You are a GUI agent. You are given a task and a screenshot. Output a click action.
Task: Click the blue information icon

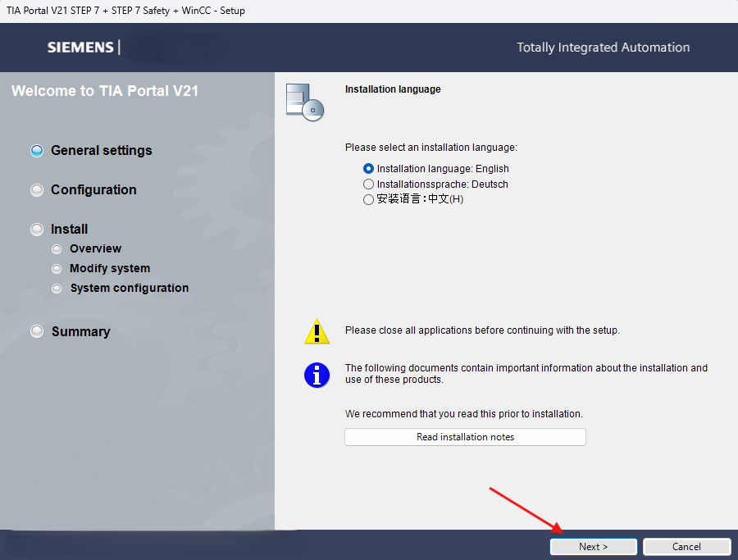point(317,375)
